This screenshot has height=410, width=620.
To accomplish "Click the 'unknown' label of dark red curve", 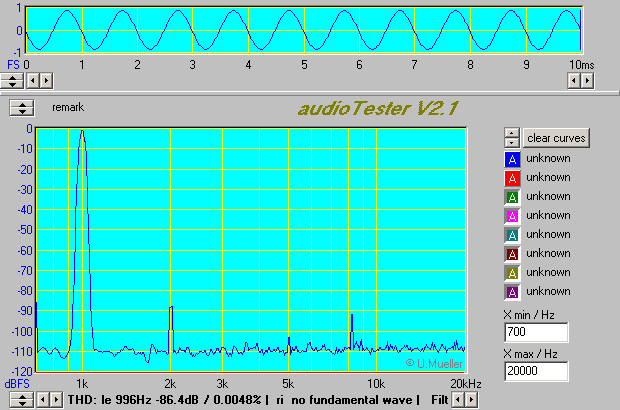I will pos(548,253).
